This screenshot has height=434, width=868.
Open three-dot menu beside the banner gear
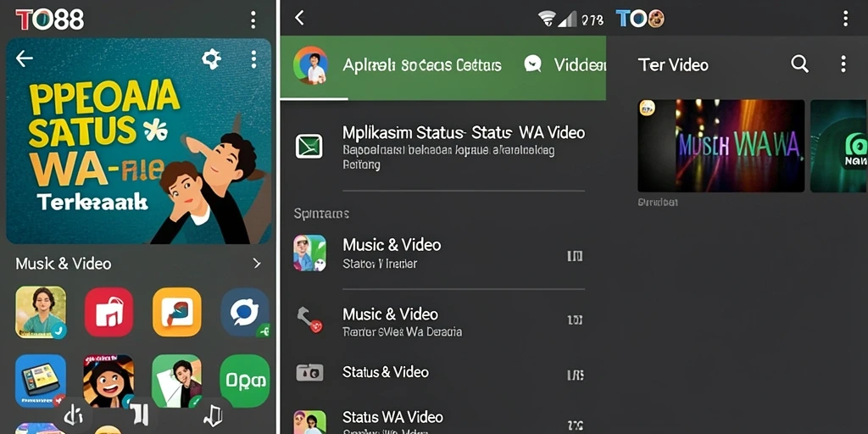click(x=253, y=58)
